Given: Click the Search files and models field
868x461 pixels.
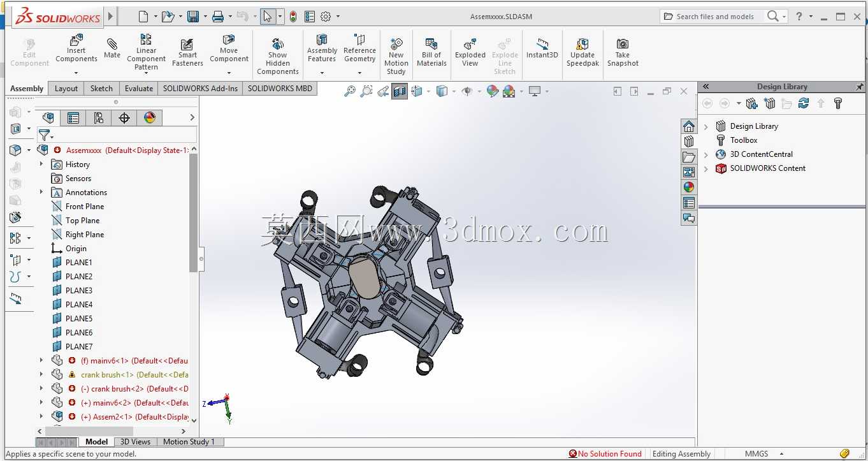Looking at the screenshot, I should (714, 17).
